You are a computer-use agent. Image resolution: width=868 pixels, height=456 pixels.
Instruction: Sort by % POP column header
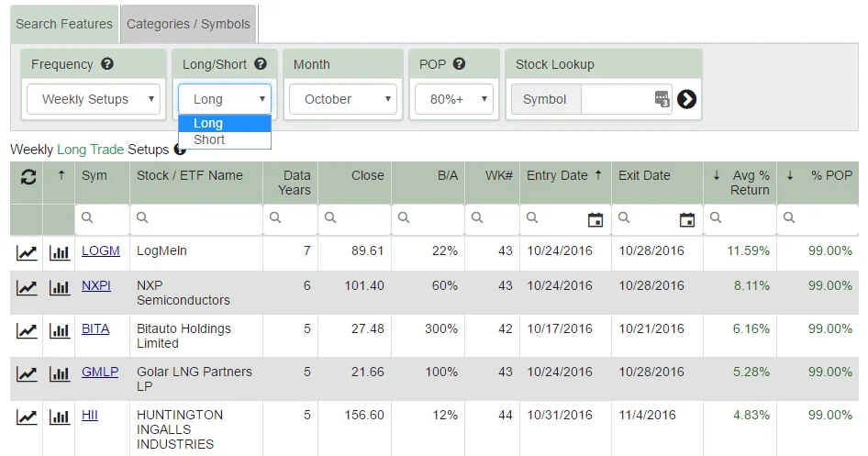pyautogui.click(x=818, y=183)
